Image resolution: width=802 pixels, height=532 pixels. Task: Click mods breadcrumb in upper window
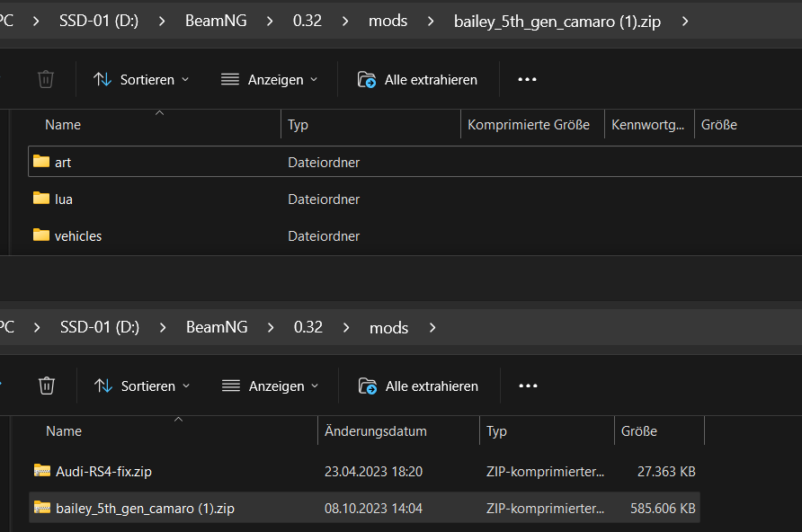pyautogui.click(x=388, y=21)
